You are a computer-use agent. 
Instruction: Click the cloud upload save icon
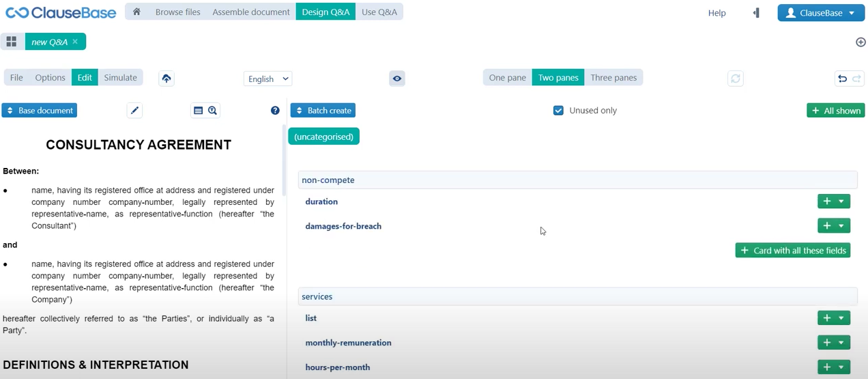point(166,79)
